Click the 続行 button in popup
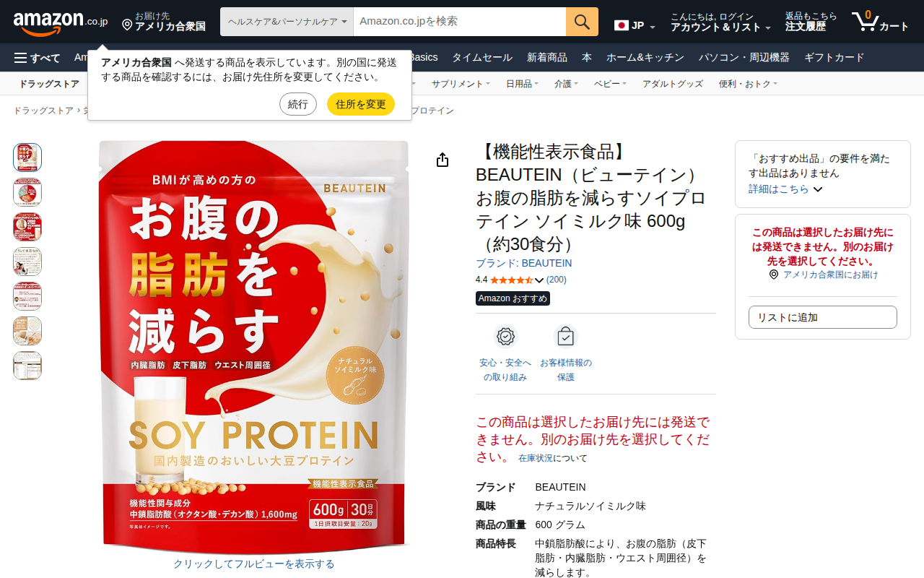Viewport: 924px width, 578px height. (298, 104)
